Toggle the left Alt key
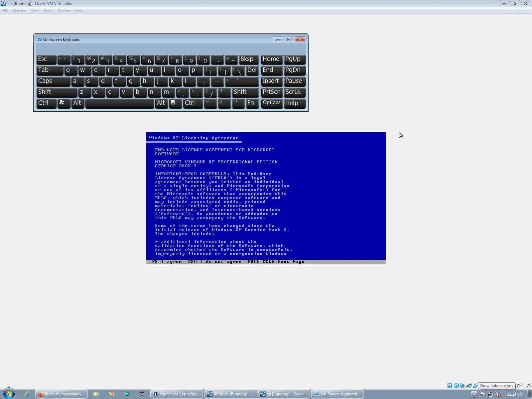 78,103
